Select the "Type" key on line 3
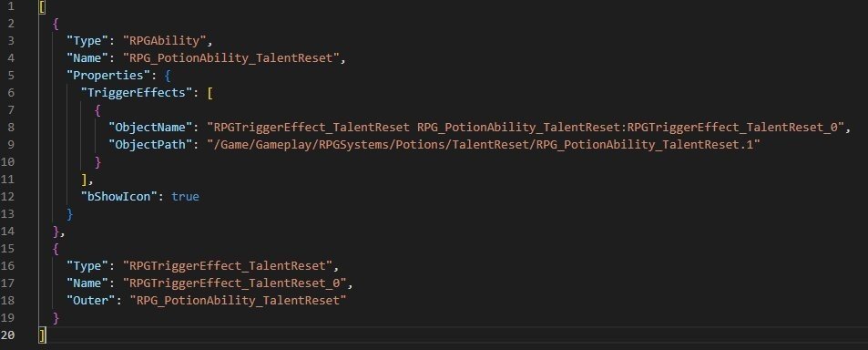 point(86,40)
